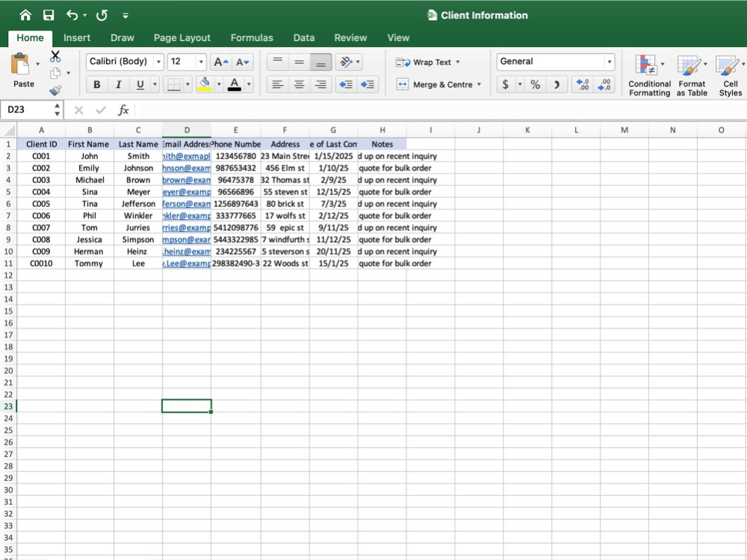Open customise quick access toolbar arrow

(125, 16)
